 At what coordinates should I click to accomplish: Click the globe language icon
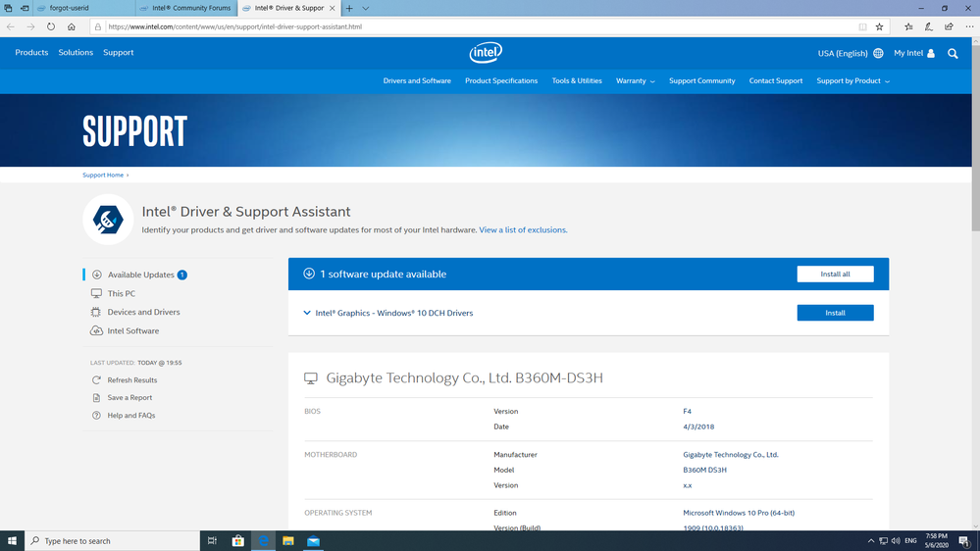tap(878, 53)
